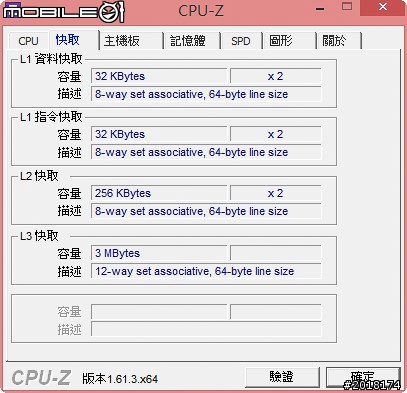Switch to the SPD tab
Screen dimensions: 407x393
pos(241,41)
